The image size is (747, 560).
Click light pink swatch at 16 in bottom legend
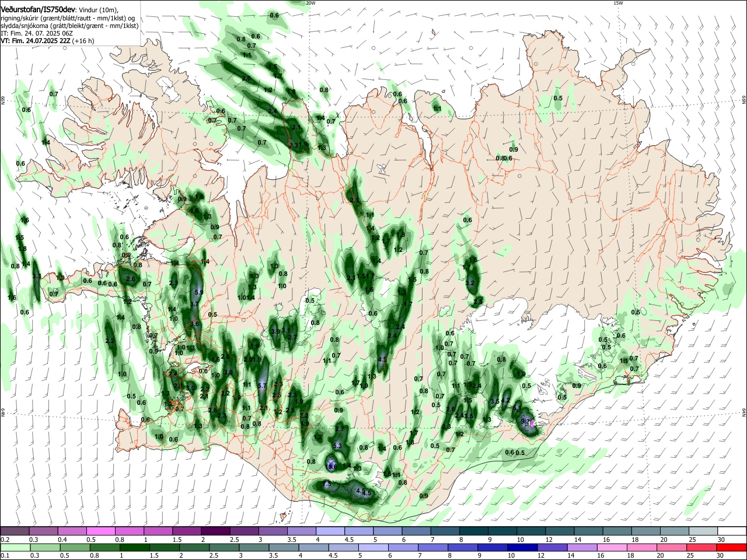click(x=612, y=547)
